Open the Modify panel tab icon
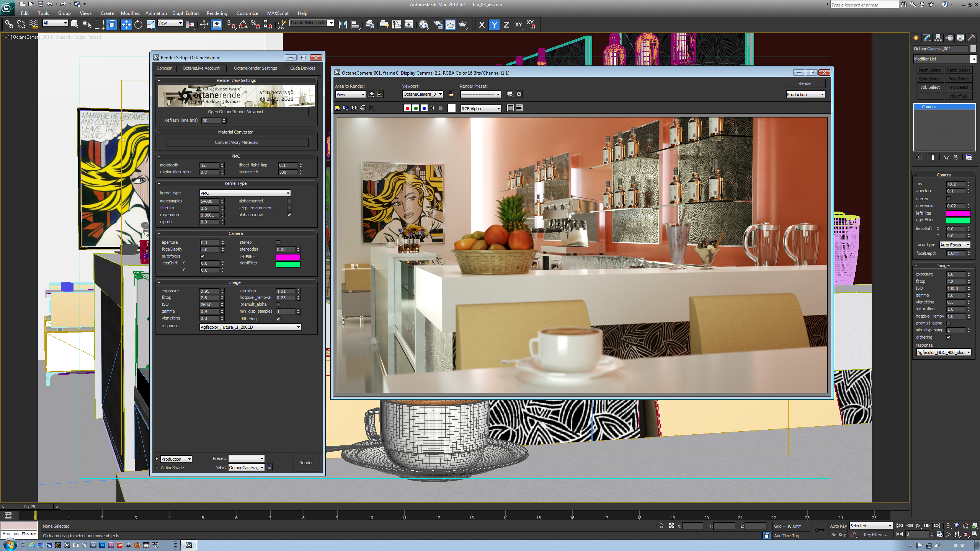This screenshot has width=980, height=551. click(x=927, y=38)
